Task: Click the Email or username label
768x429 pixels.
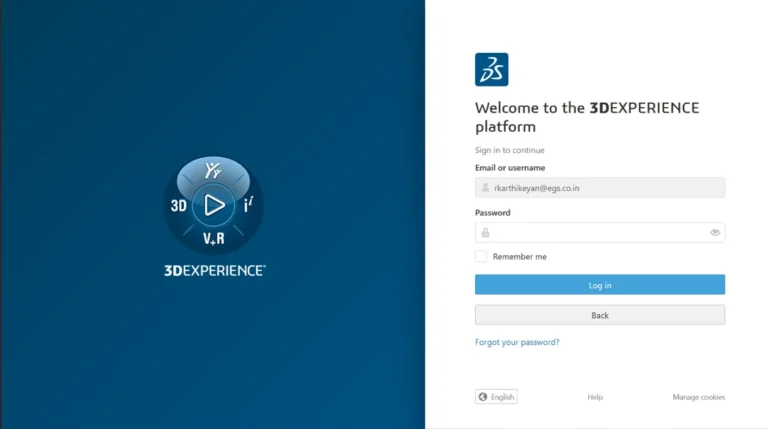Action: pyautogui.click(x=510, y=167)
